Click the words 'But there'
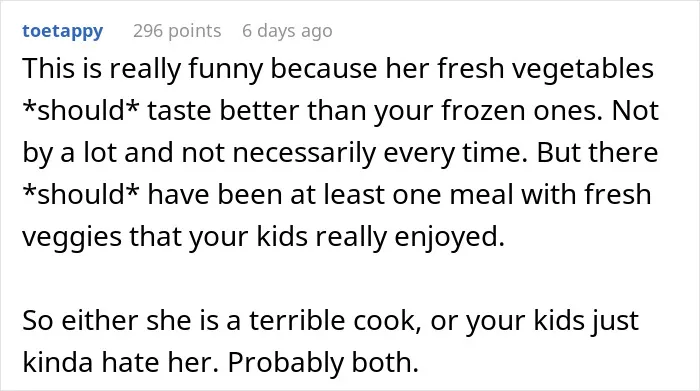700x391 pixels. [x=597, y=153]
